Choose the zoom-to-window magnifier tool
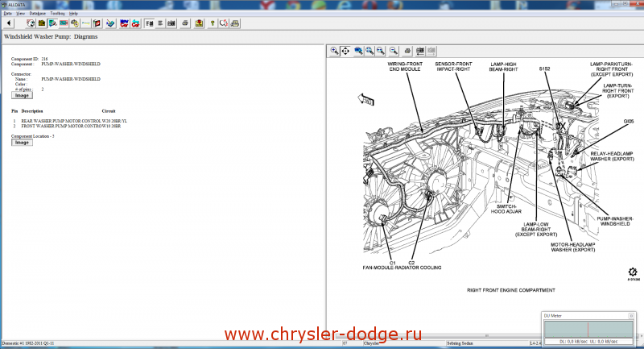The image size is (644, 349). [358, 51]
